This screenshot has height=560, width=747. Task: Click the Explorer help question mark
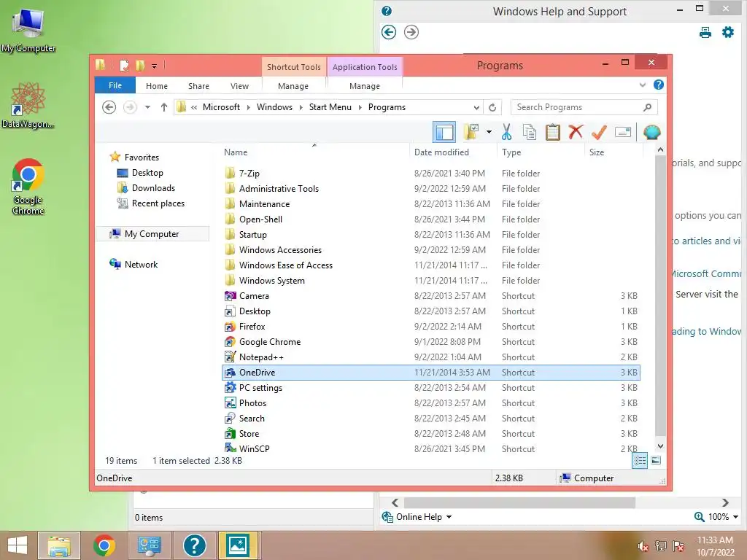[x=659, y=85]
